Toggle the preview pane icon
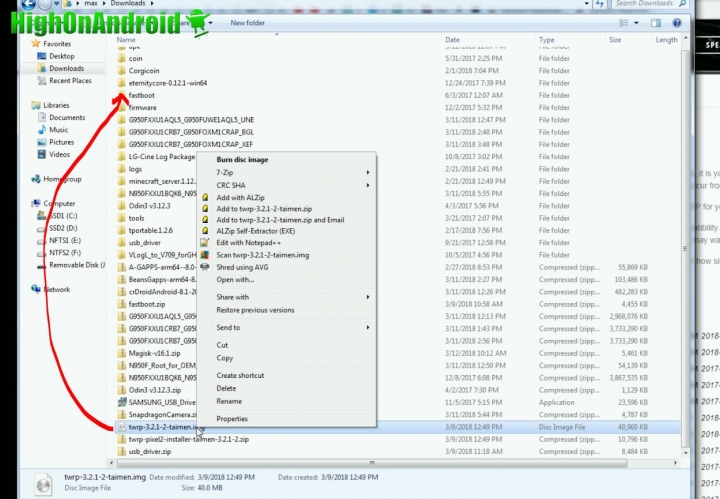Screen dimensions: 720x499 (656, 23)
